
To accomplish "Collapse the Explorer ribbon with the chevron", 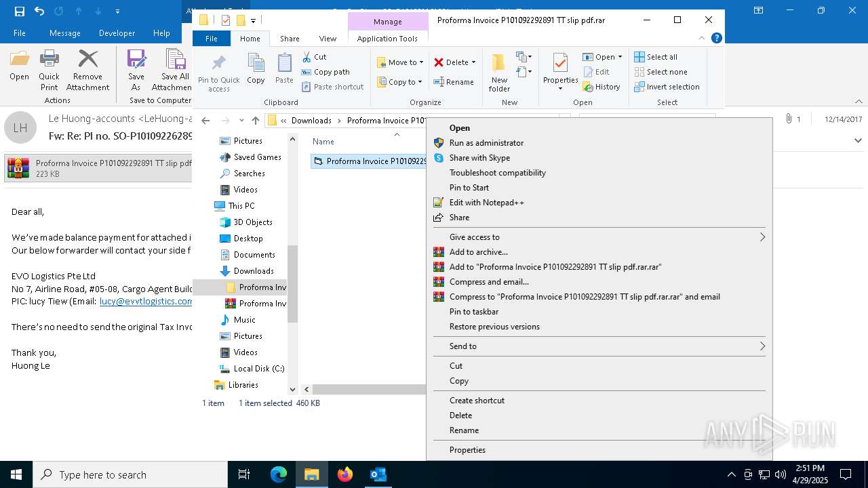I will tap(703, 39).
